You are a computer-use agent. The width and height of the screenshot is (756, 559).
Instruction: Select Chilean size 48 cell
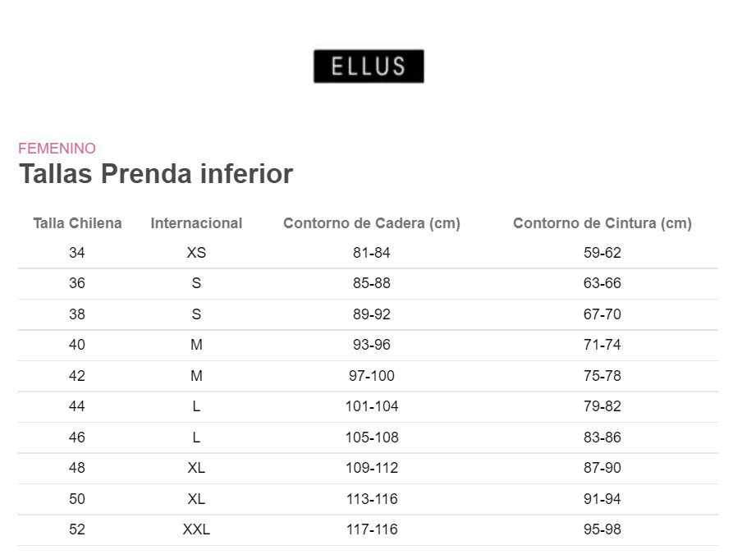[x=77, y=468]
